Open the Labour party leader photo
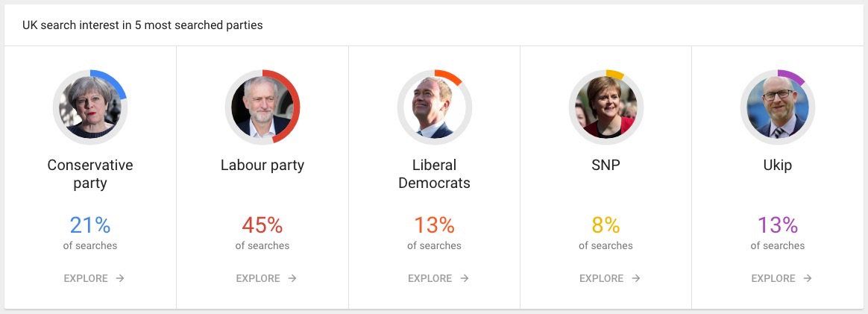The image size is (868, 314). [262, 107]
